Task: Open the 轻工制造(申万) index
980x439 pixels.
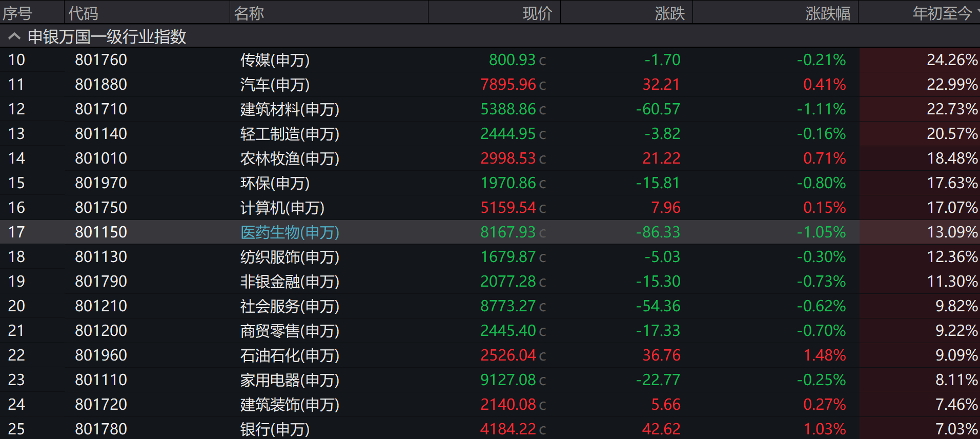Action: pyautogui.click(x=290, y=134)
